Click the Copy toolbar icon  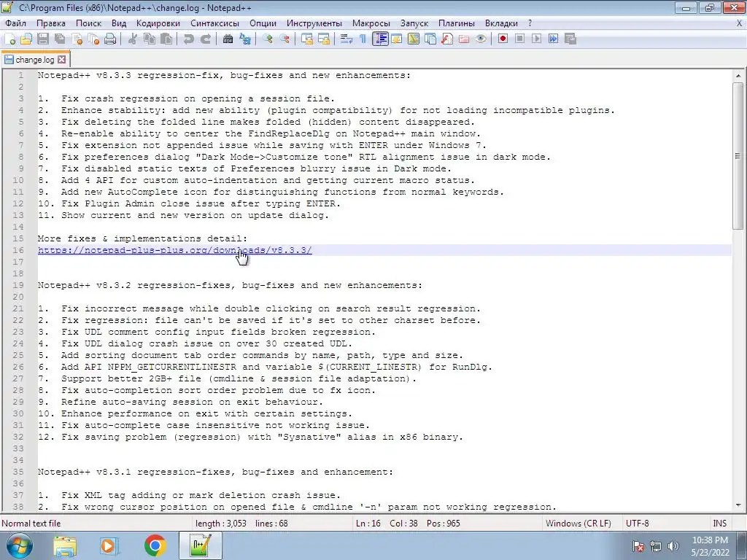[x=149, y=39]
